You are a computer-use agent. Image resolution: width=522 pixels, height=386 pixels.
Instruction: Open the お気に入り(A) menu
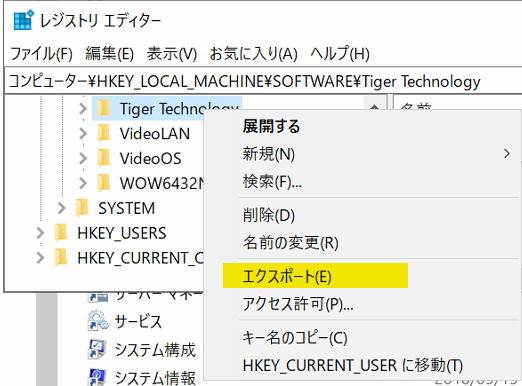click(253, 54)
